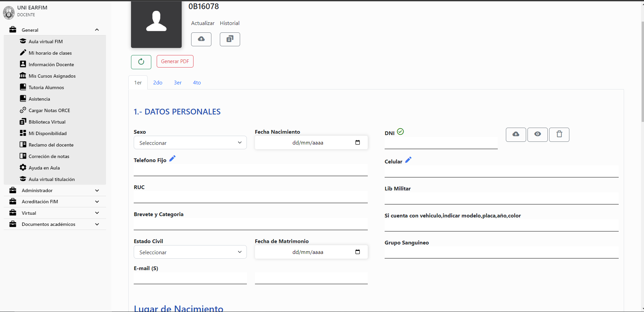Viewport: 644px width, 312px height.
Task: Click the copy photo icon beside the upload button
Action: [230, 39]
